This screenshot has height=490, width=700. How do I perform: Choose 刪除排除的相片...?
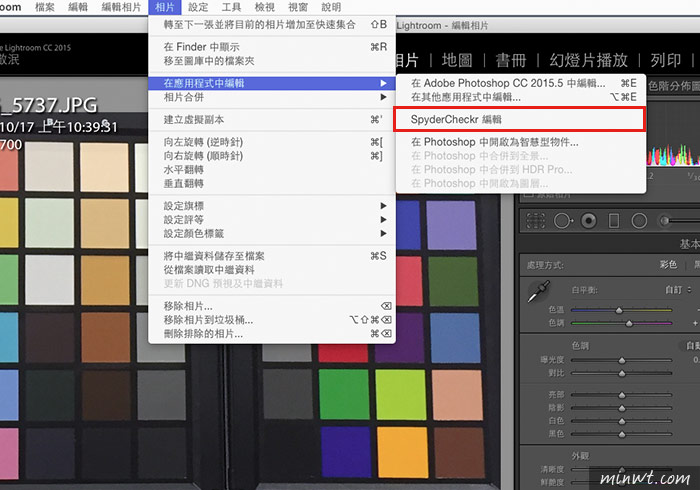point(272,333)
